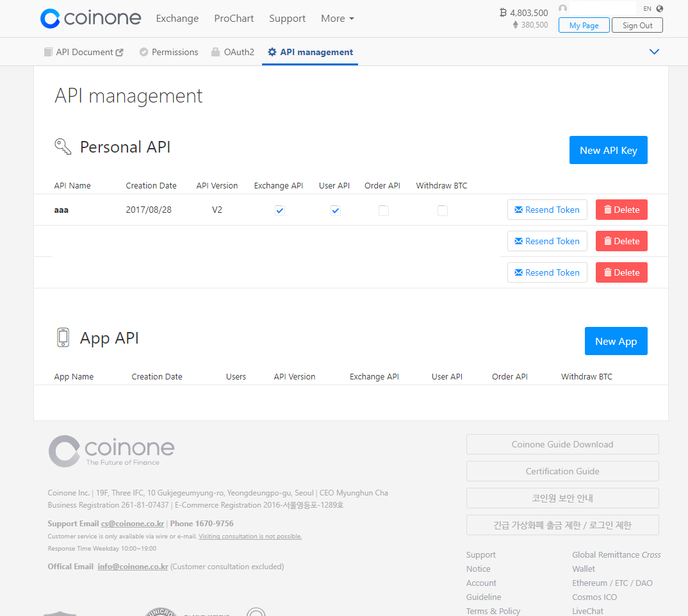Screen dimensions: 688x616
Task: Open footer Account link
Action: pos(481,583)
